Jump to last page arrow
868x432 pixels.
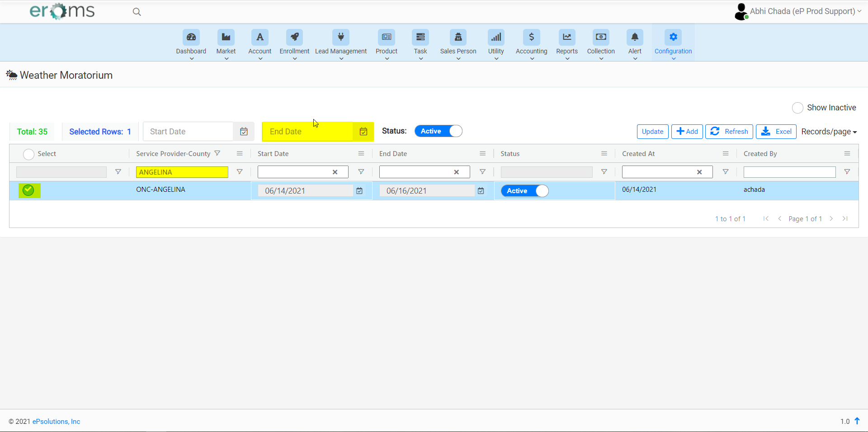click(x=845, y=218)
